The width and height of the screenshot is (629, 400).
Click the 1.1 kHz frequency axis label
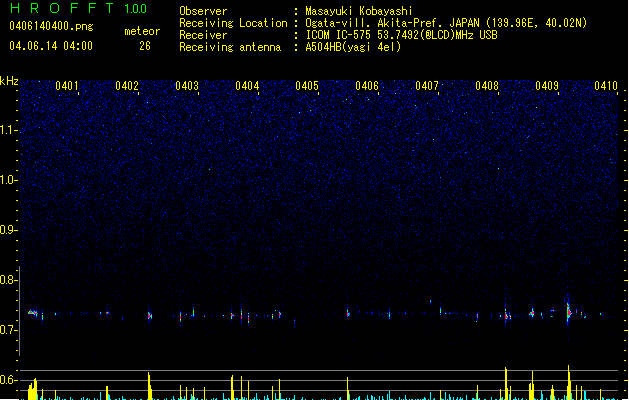pyautogui.click(x=9, y=130)
